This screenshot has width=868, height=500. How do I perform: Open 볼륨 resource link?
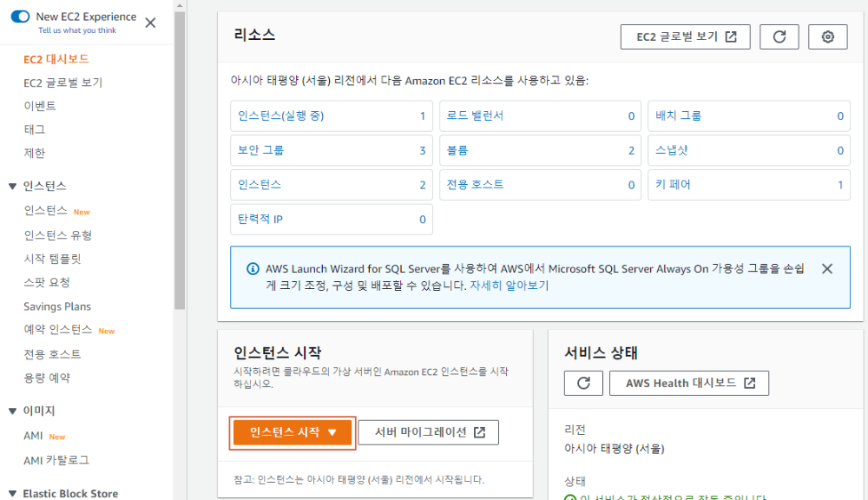457,150
